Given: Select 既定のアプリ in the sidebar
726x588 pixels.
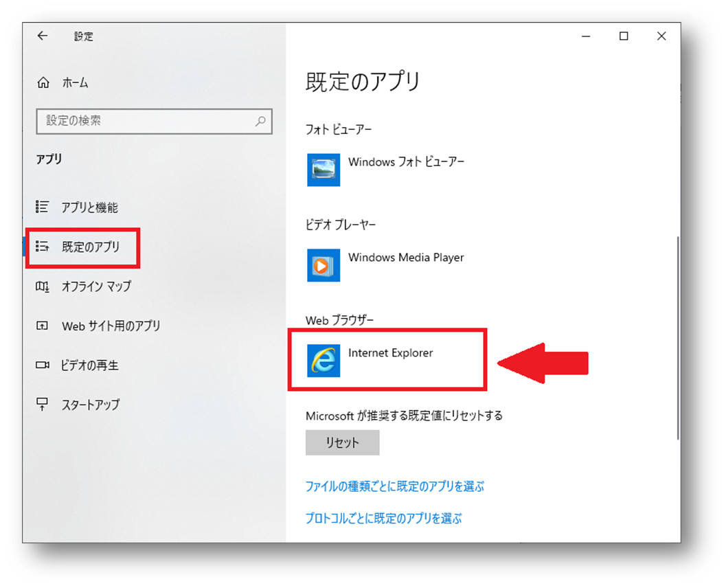Looking at the screenshot, I should pyautogui.click(x=91, y=247).
